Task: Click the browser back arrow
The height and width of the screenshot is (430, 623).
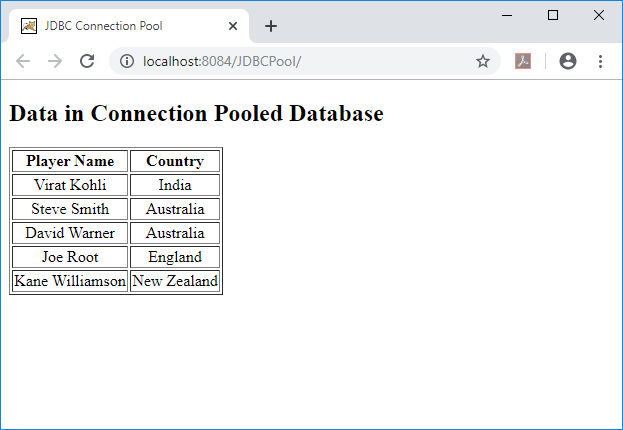Action: tap(23, 61)
